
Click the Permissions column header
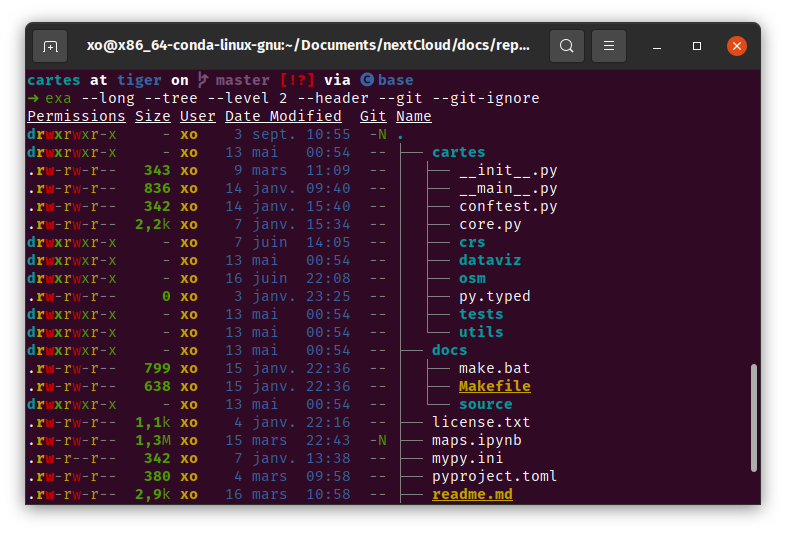(76, 116)
